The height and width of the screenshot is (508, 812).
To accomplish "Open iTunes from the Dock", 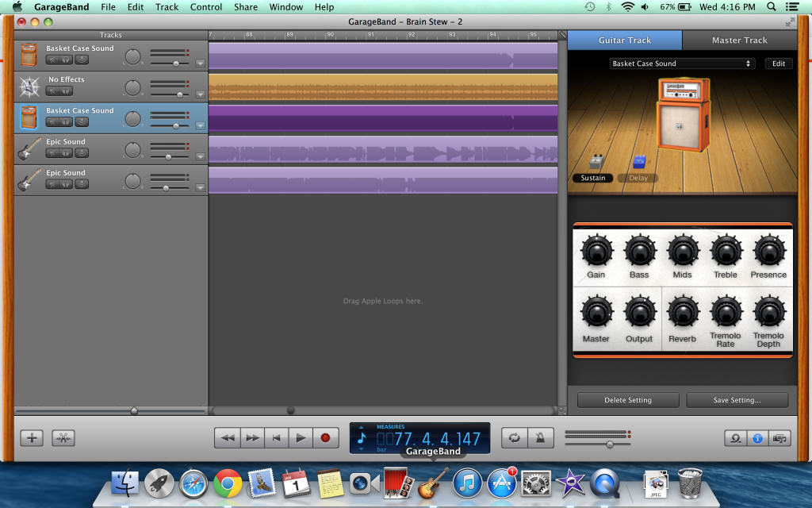I will pos(467,483).
